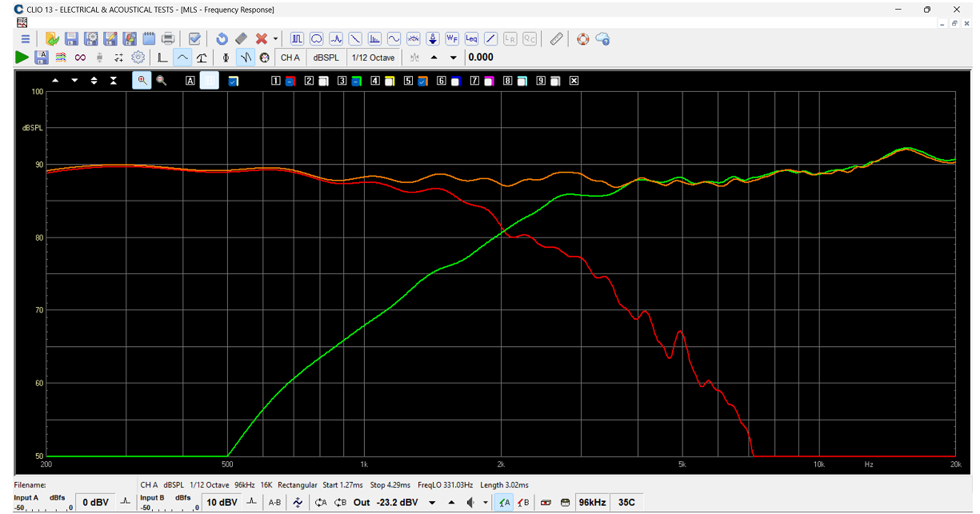The image size is (980, 514).
Task: Click the 0.000 value field
Action: coord(481,58)
